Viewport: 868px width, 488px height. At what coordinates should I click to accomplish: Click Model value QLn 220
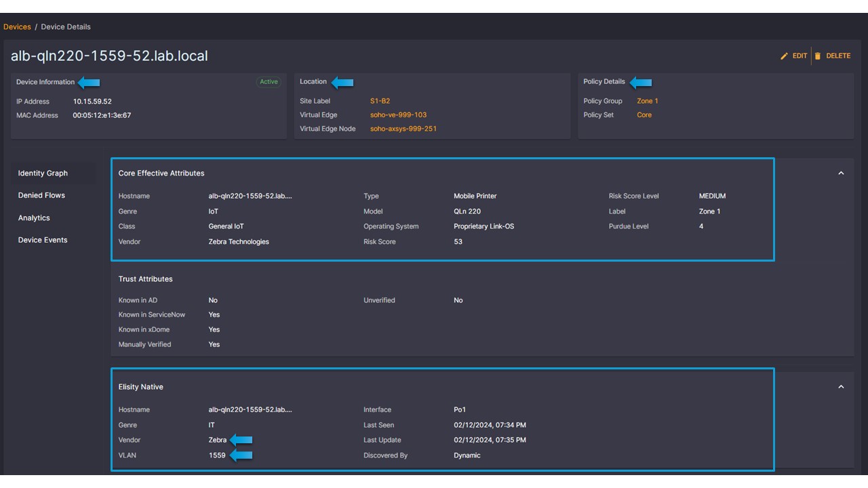[x=467, y=211]
